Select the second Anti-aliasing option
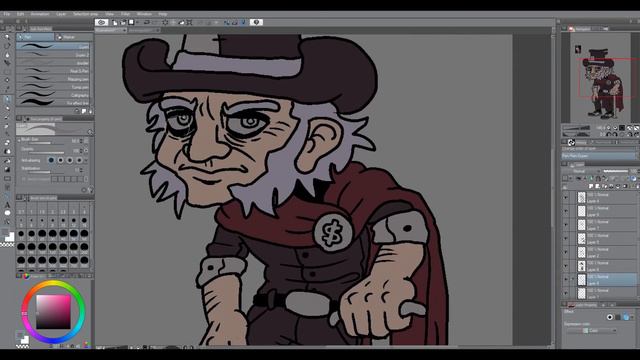Viewport: 640px width, 360px height. coord(60,160)
